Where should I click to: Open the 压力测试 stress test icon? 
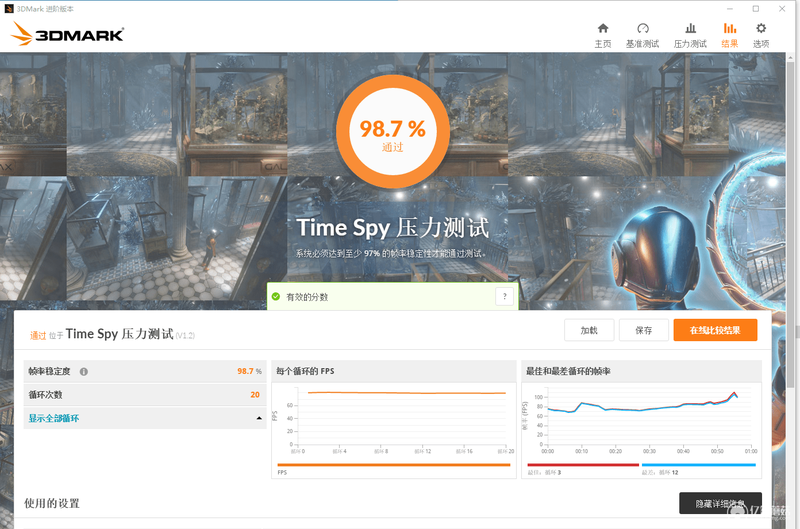click(690, 28)
